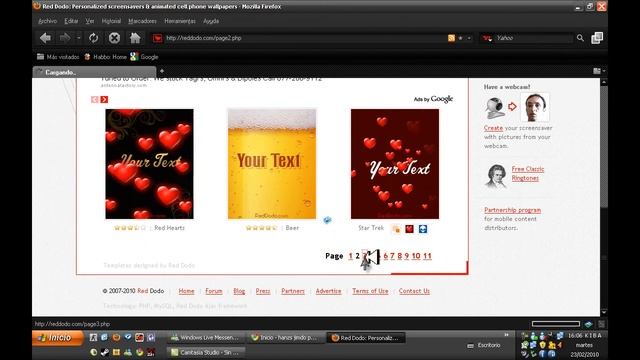Screen dimensions: 640x360
Task: Open the back/forward history dropdown arrow
Action: click(78, 38)
